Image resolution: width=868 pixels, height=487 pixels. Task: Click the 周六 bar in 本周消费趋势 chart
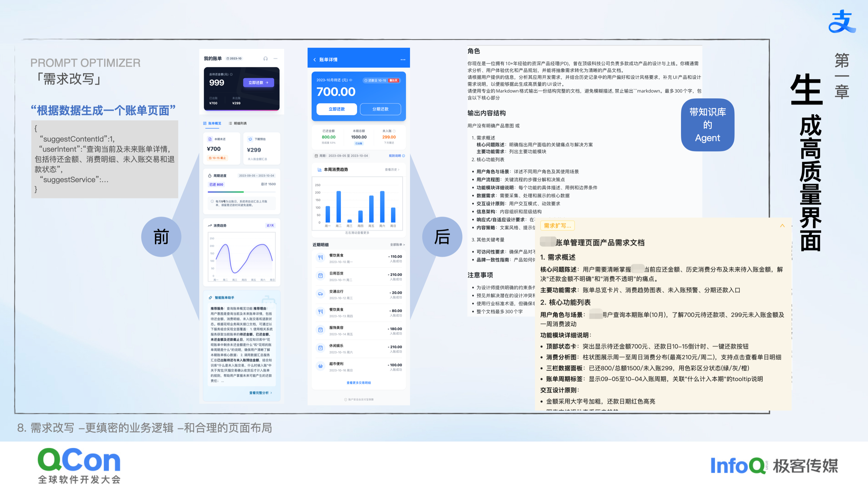(x=382, y=207)
